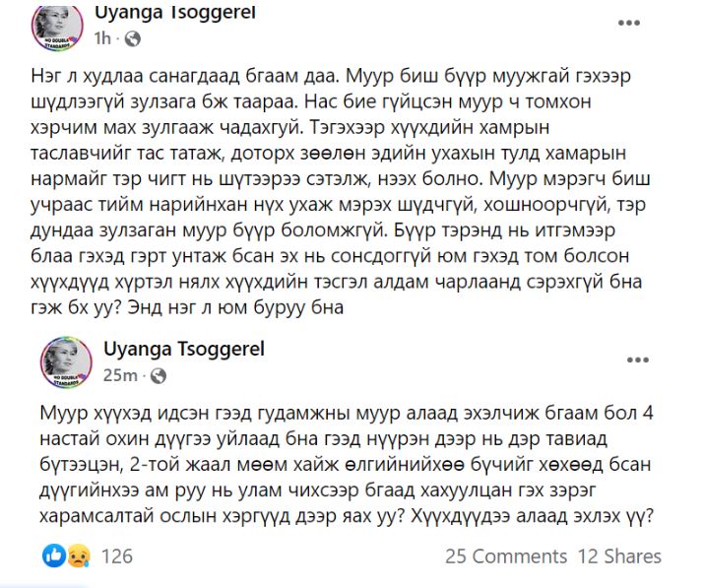Viewport: 704px width, 588px height.
Task: Open the top post author's profile picture
Action: tap(56, 25)
